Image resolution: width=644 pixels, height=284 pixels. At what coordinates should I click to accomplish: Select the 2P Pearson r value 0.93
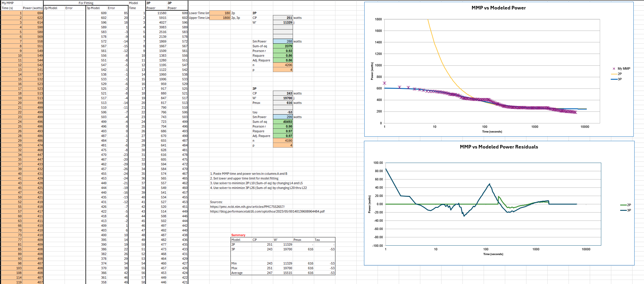pyautogui.click(x=283, y=51)
